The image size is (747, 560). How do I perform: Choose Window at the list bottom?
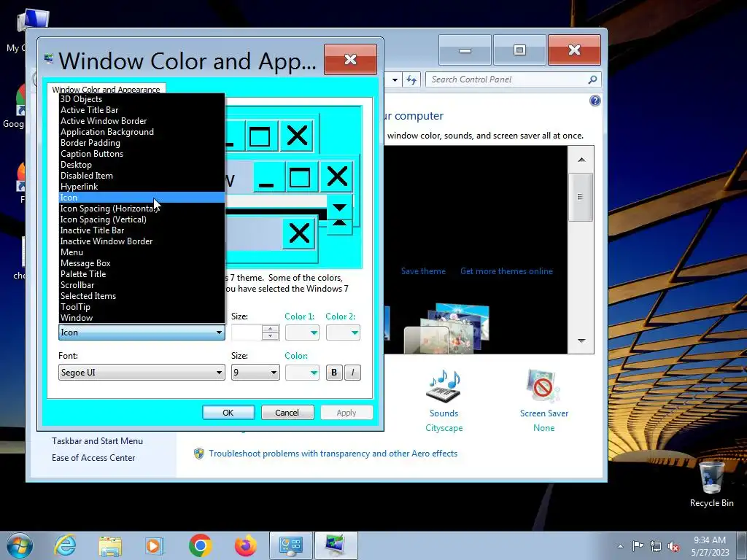(142, 318)
